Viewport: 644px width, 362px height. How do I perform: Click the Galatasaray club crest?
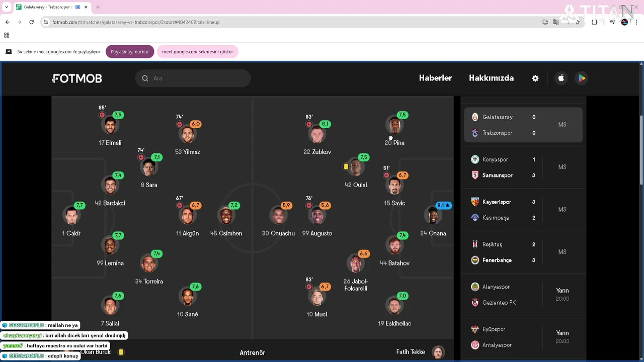tap(475, 117)
